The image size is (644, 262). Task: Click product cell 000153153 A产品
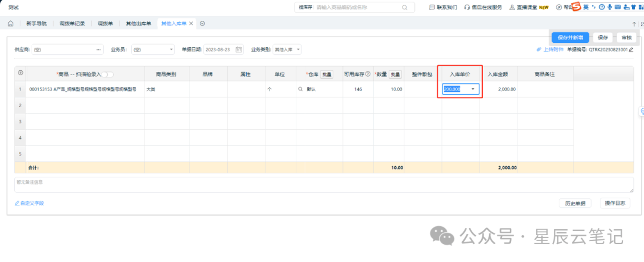pos(85,89)
